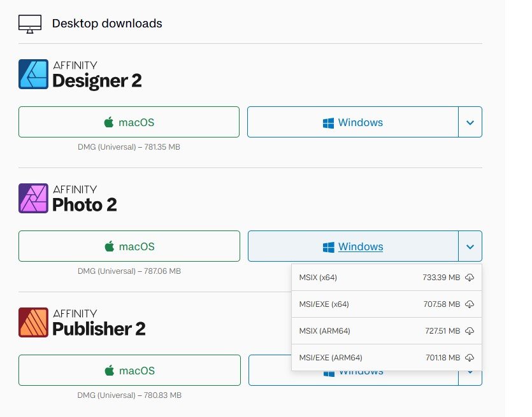The height and width of the screenshot is (417, 532).
Task: Click the 'DMG (Universal) – 787.06 MB' text
Action: coord(129,271)
